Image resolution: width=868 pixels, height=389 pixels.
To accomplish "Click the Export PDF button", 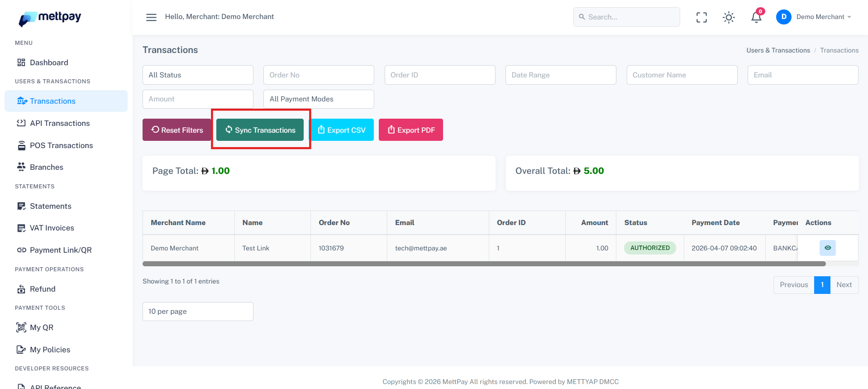I will tap(411, 130).
